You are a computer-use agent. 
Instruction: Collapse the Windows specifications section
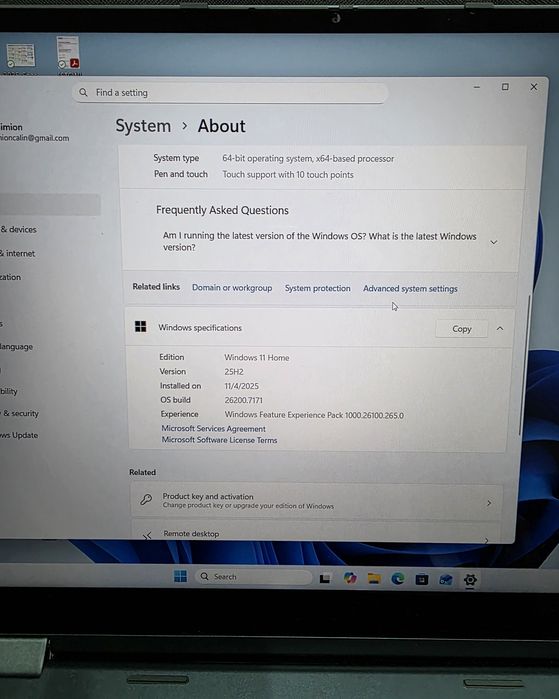500,329
